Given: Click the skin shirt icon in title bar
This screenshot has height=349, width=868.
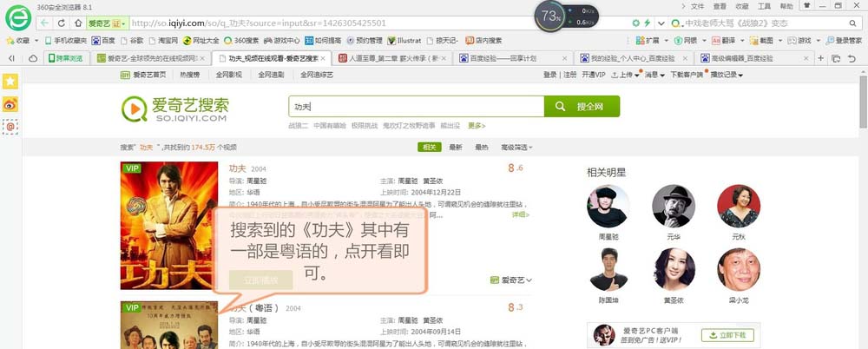Looking at the screenshot, I should 806,5.
